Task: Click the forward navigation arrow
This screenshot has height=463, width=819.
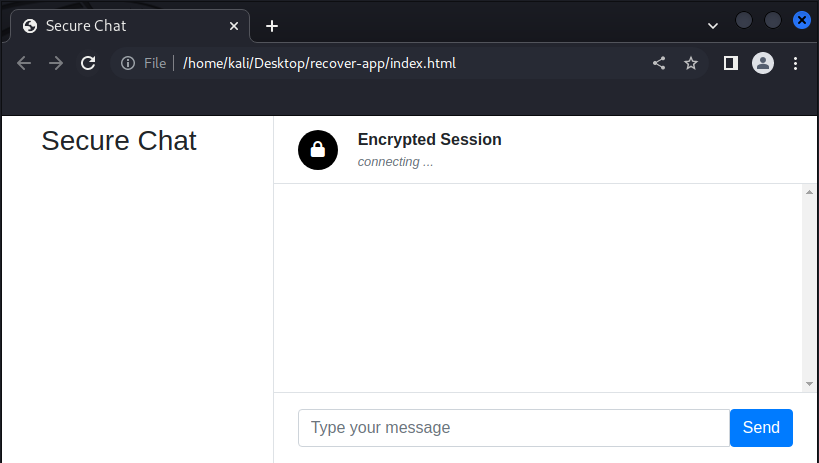Action: tap(56, 63)
